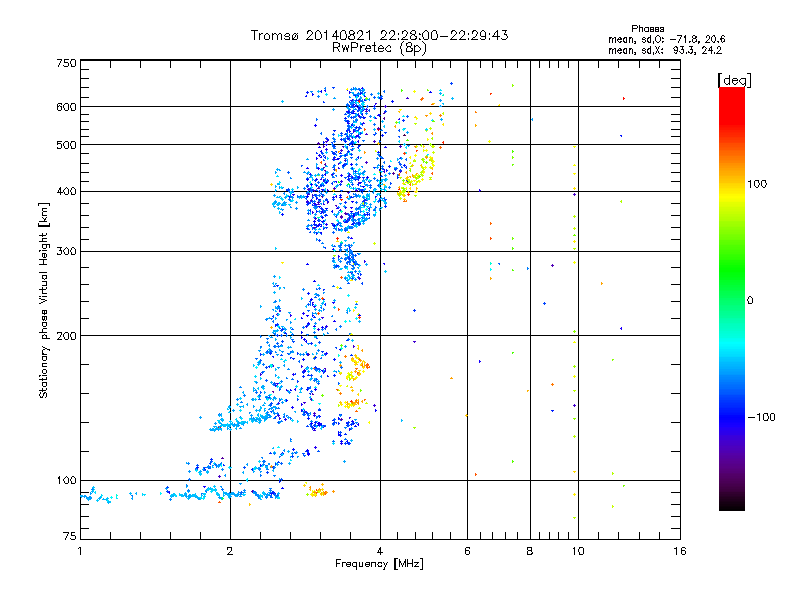Click the colorbar '0' tick label
Image resolution: width=800 pixels, height=600 pixels.
(750, 300)
